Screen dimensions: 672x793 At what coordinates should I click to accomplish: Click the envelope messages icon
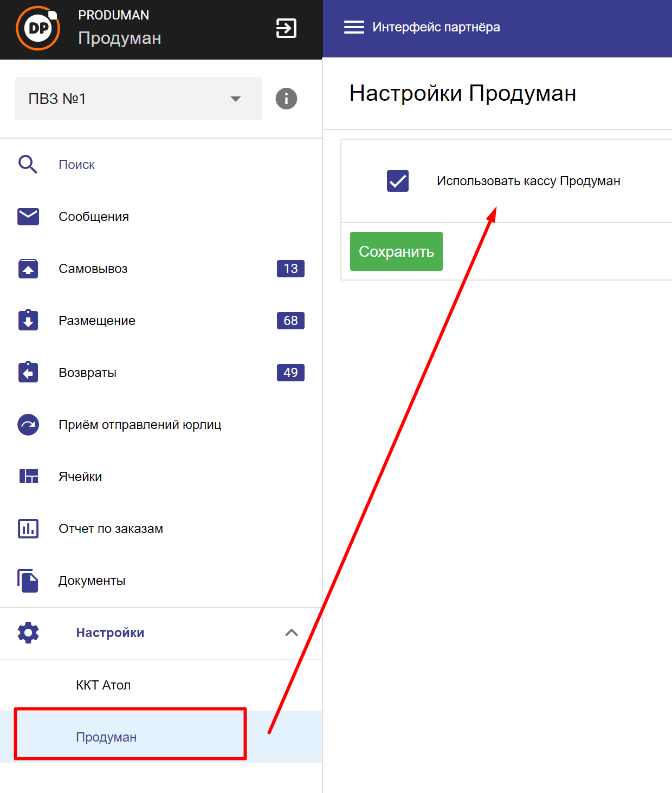(28, 216)
